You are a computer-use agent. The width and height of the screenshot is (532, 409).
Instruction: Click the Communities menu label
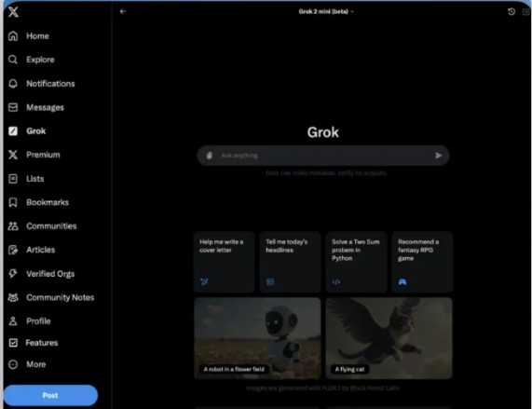point(51,226)
